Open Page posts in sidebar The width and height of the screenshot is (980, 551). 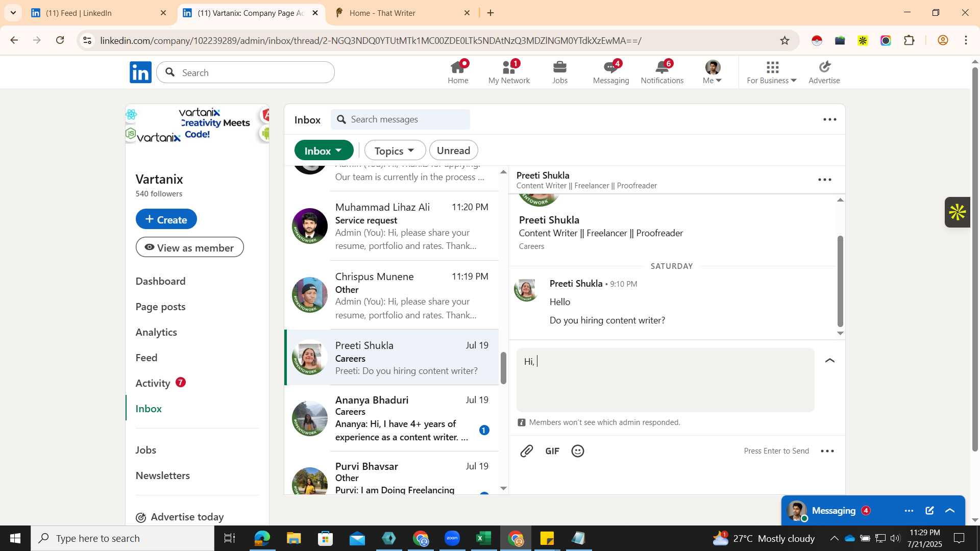(x=160, y=307)
